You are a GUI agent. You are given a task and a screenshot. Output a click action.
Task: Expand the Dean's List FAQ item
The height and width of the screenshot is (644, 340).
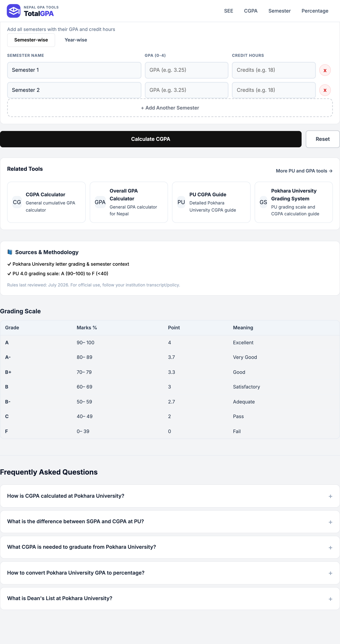pos(170,599)
